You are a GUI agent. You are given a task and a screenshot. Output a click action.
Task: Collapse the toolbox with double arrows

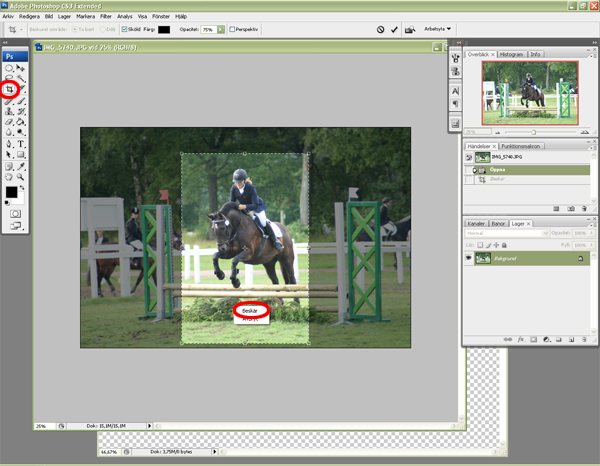(x=5, y=42)
